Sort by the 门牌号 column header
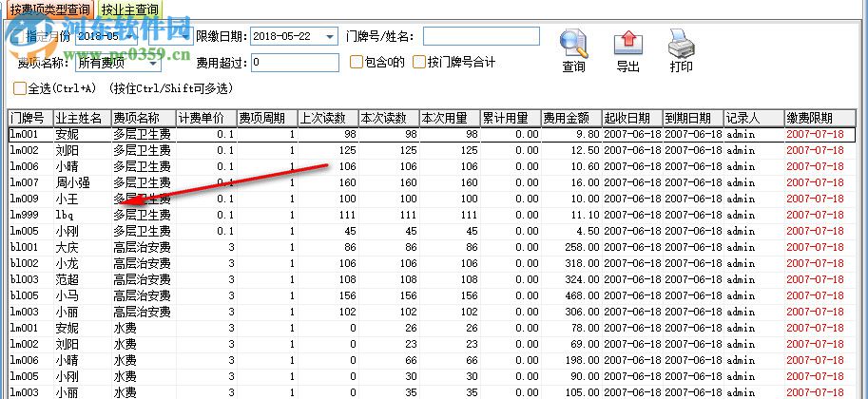The width and height of the screenshot is (868, 399). pyautogui.click(x=29, y=118)
